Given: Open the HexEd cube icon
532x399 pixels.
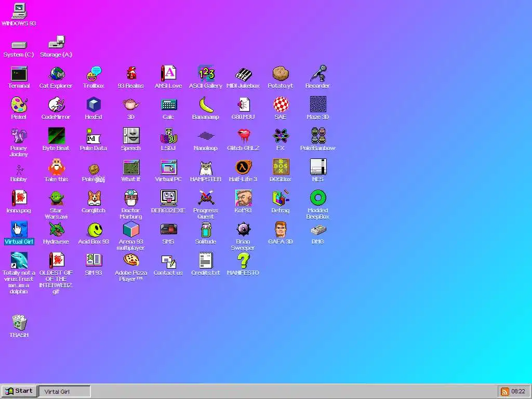Looking at the screenshot, I should 94,105.
